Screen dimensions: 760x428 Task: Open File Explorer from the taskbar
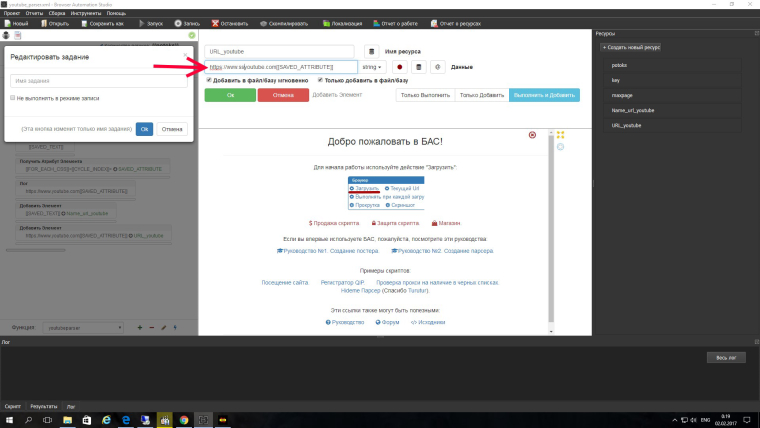tap(67, 420)
